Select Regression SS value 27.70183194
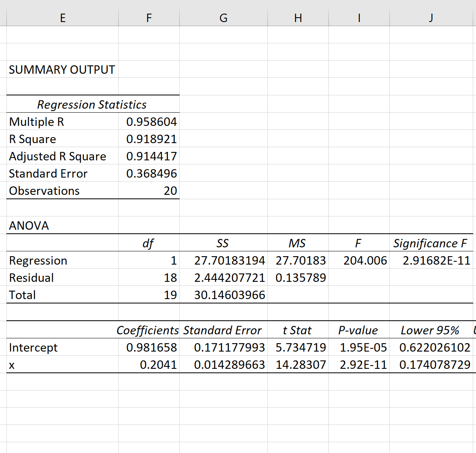The height and width of the screenshot is (453, 476). (223, 260)
